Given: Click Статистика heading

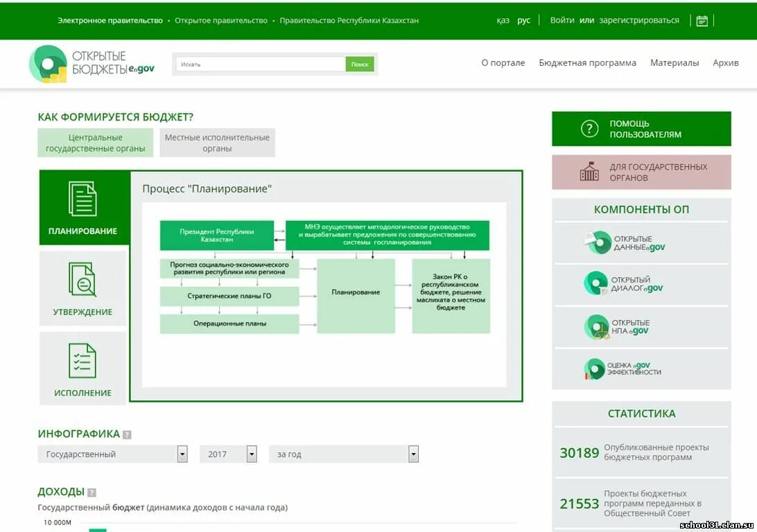Looking at the screenshot, I should tap(642, 414).
